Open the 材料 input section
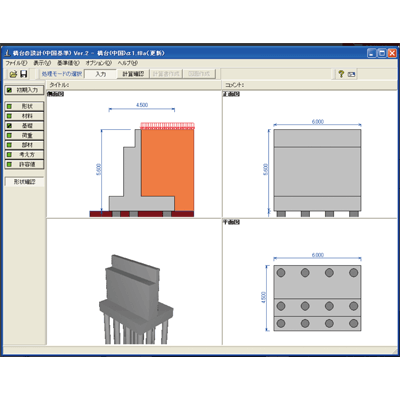This screenshot has height=400, width=400. point(24,116)
